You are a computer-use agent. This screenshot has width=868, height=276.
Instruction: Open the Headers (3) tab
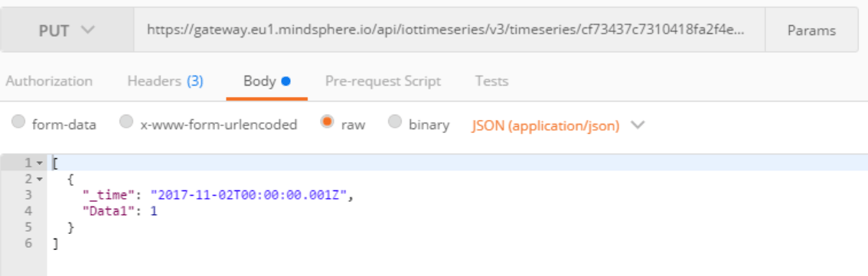[x=165, y=81]
